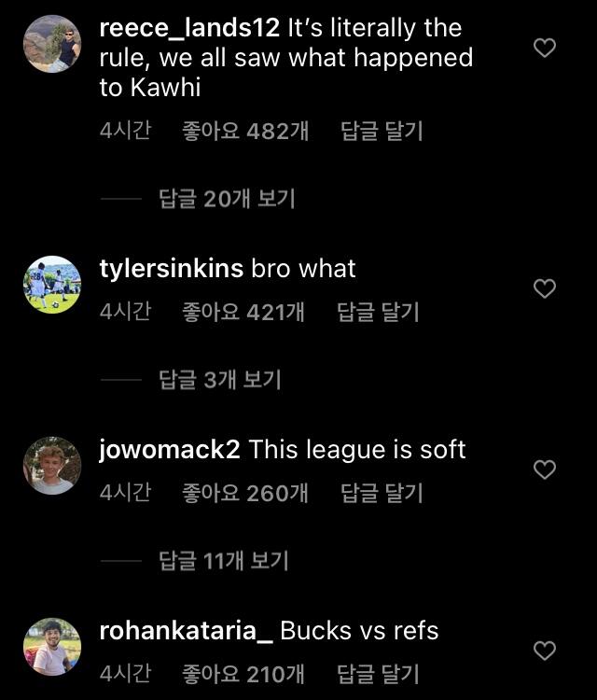Screen dimensions: 597x700
Task: Like jowomack2's comment using heart icon
Action: (545, 469)
